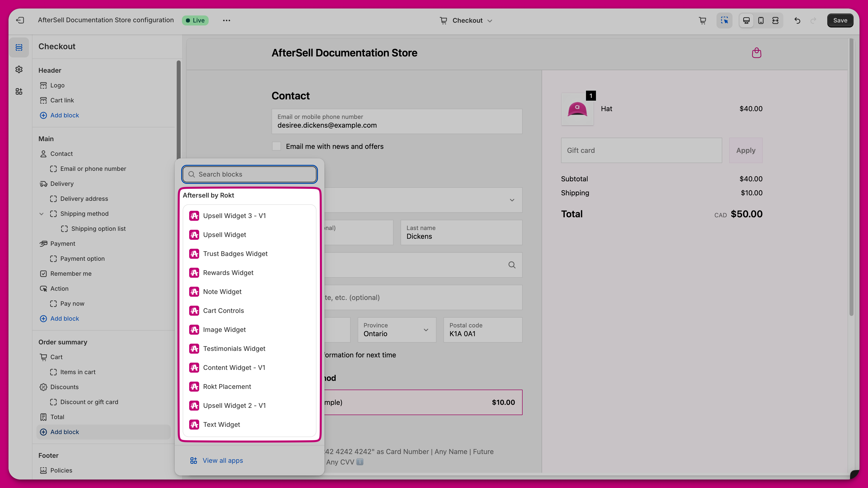Screen dimensions: 868x488
Task: Click the undo arrow icon
Action: [x=797, y=20]
